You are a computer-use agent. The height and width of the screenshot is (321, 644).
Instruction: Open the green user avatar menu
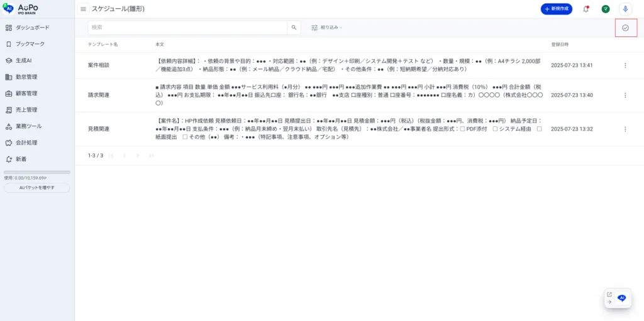[606, 9]
